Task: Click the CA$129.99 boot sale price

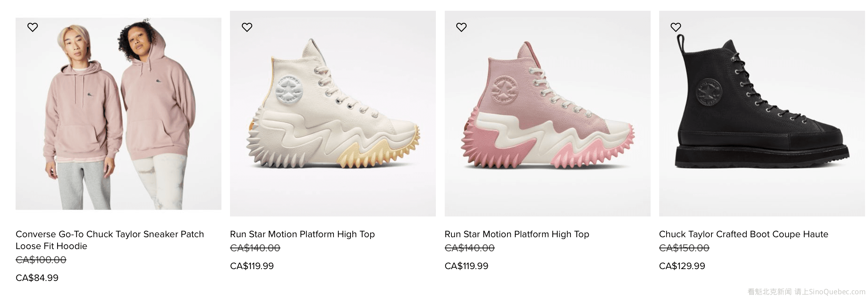Action: (x=682, y=266)
